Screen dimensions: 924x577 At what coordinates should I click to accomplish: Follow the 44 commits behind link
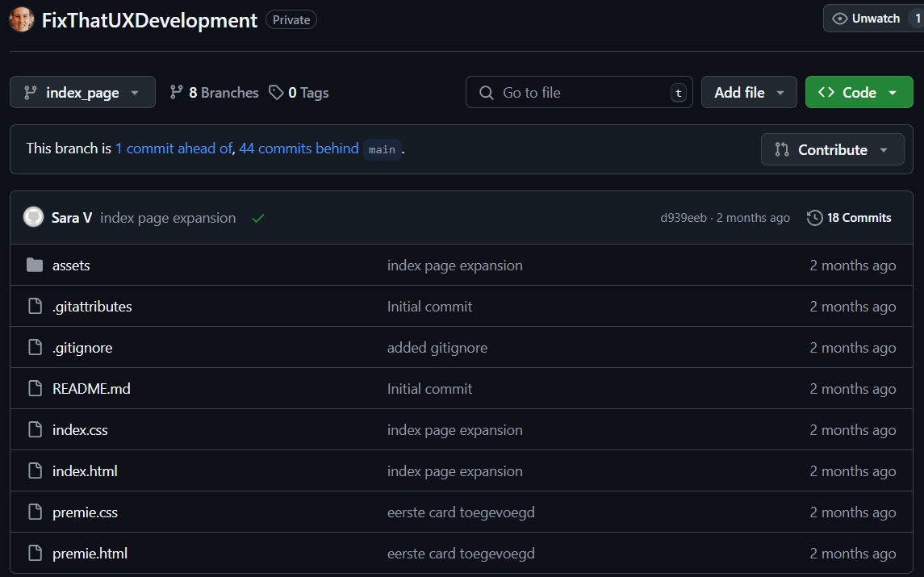point(299,148)
